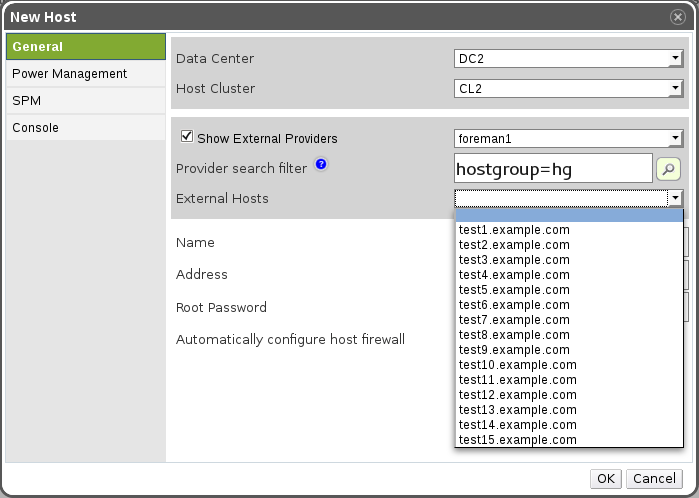Select the General tab
The width and height of the screenshot is (699, 498).
(x=38, y=47)
